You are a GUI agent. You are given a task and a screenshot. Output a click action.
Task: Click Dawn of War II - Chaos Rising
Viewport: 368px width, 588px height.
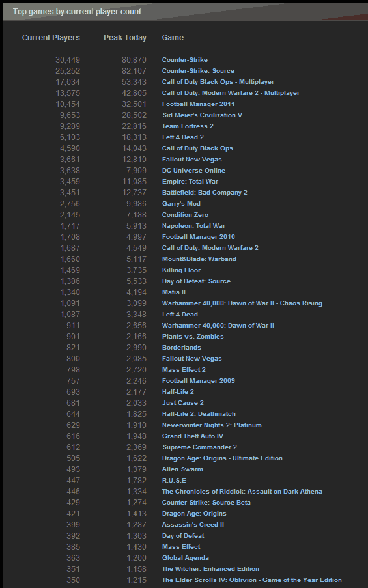(242, 303)
